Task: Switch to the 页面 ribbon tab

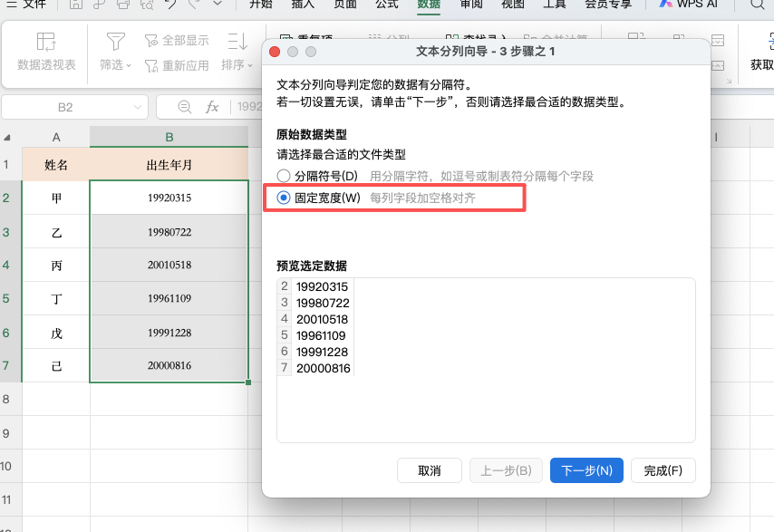Action: [344, 4]
